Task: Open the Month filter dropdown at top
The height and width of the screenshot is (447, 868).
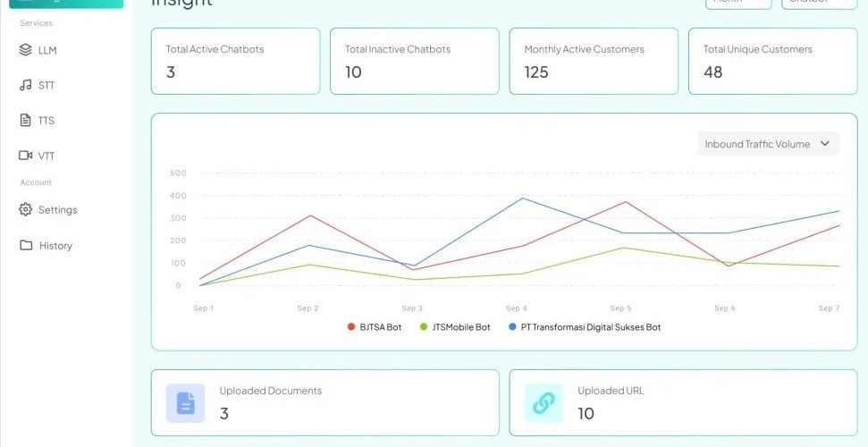Action: pos(737,3)
